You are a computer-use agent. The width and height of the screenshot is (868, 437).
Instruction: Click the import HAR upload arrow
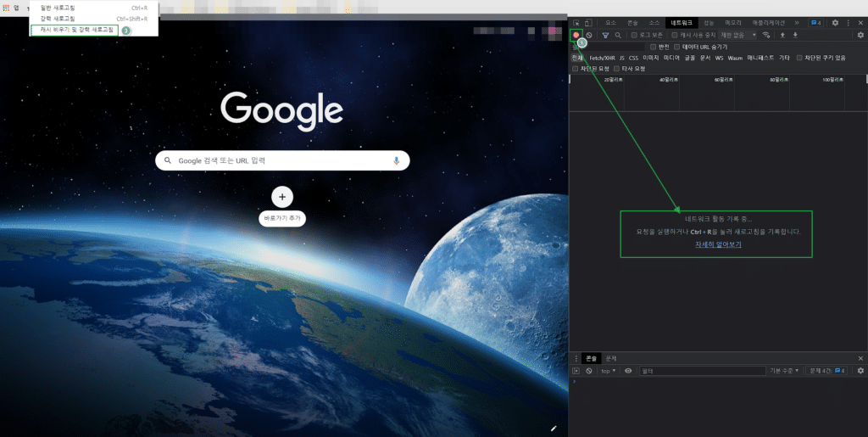[782, 35]
